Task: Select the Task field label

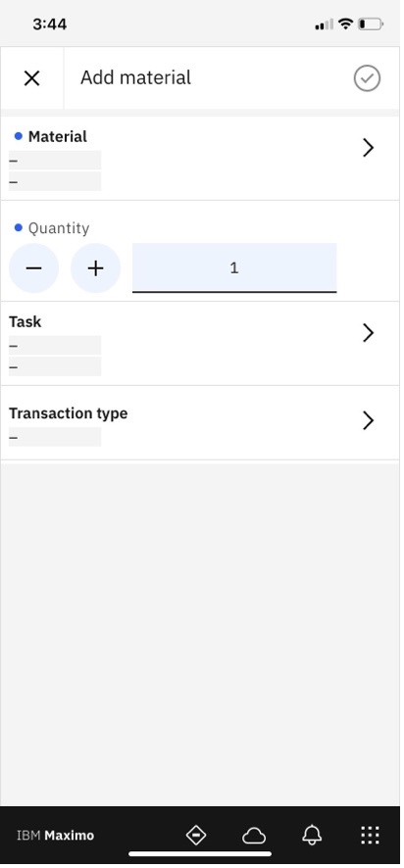Action: coord(25,321)
